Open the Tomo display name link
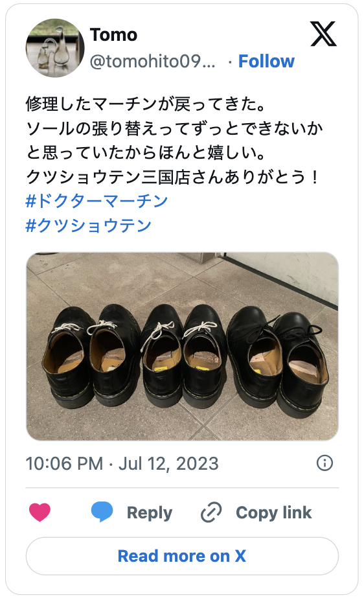364x600 pixels. point(113,35)
